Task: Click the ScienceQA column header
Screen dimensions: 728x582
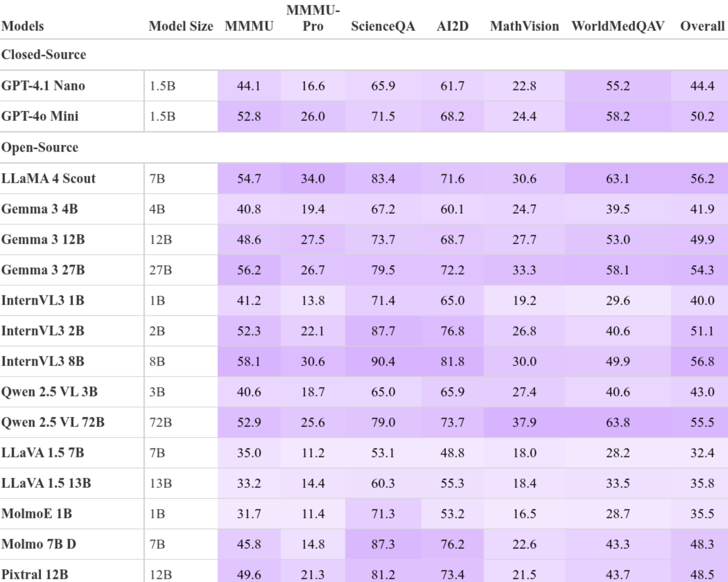Action: click(383, 26)
